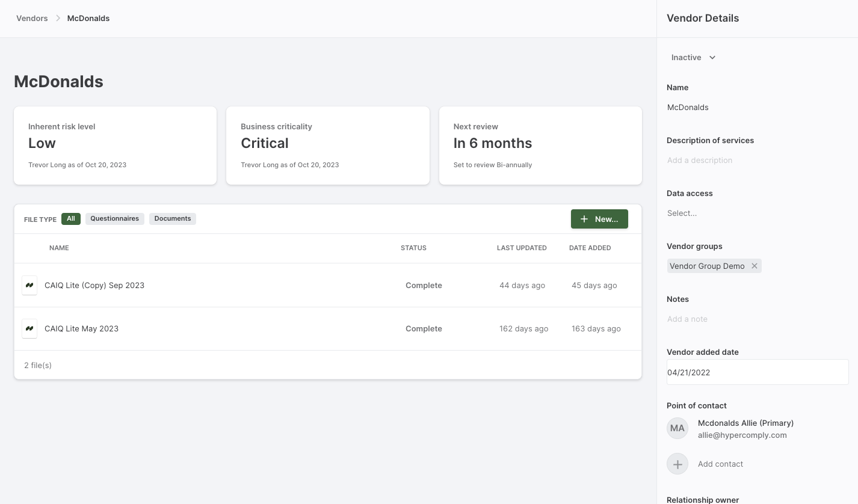Click the 45 days ago cell
Screen dimensions: 858x504
594,285
